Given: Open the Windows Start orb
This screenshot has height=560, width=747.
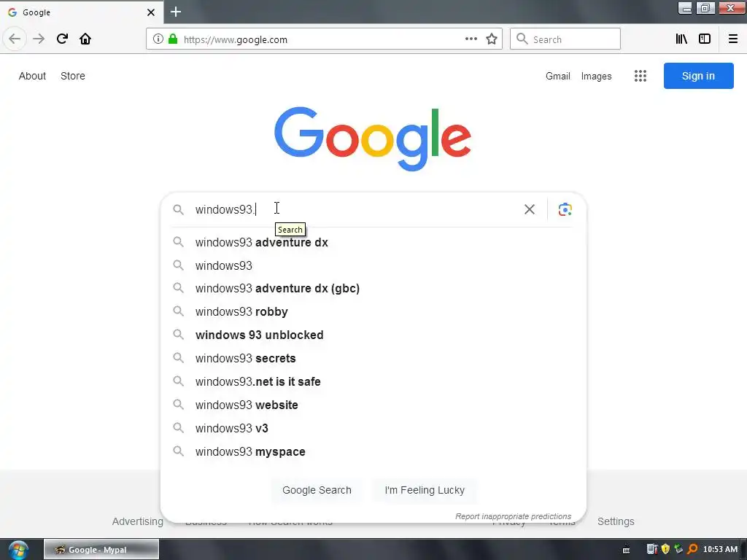Looking at the screenshot, I should (x=18, y=550).
